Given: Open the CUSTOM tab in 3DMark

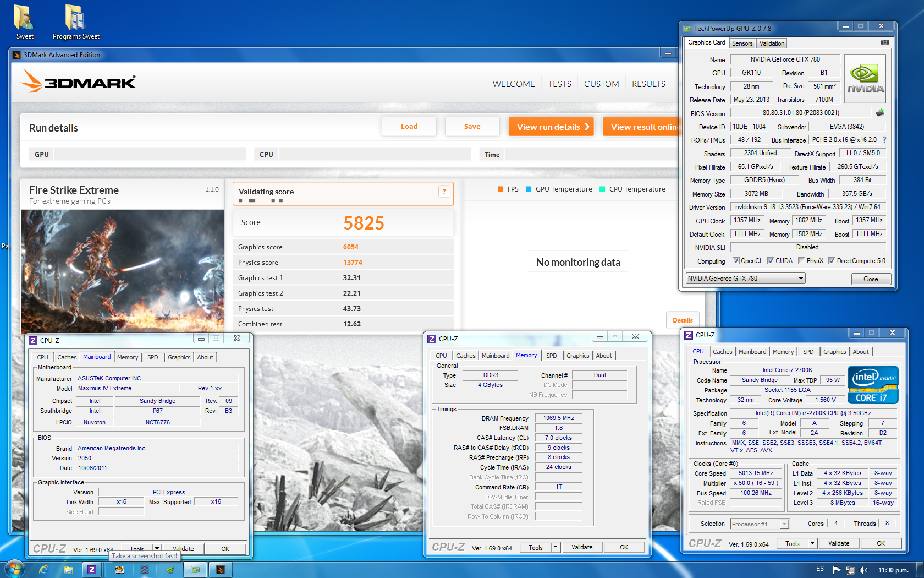Looking at the screenshot, I should pyautogui.click(x=601, y=84).
